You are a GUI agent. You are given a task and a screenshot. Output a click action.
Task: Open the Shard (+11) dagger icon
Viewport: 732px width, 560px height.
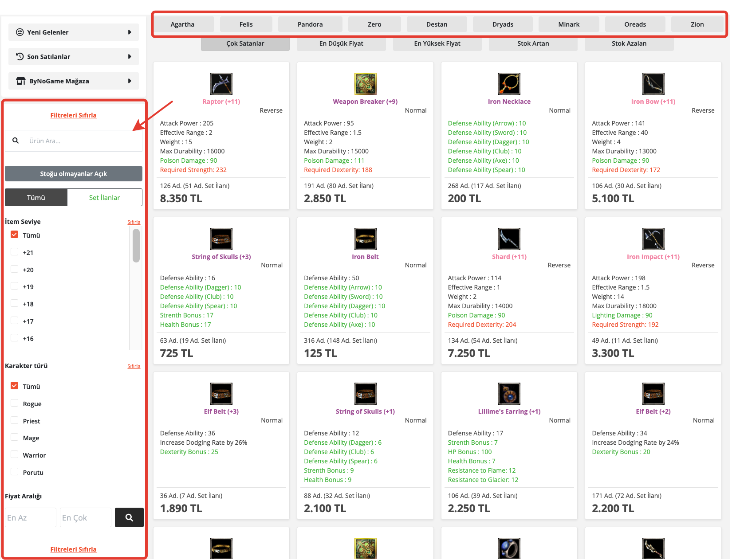pyautogui.click(x=509, y=239)
